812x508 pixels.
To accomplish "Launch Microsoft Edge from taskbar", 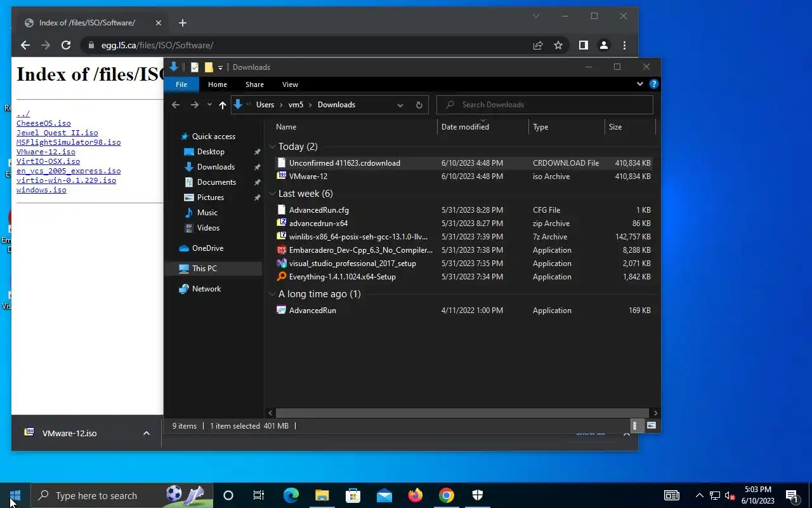I will 291,495.
